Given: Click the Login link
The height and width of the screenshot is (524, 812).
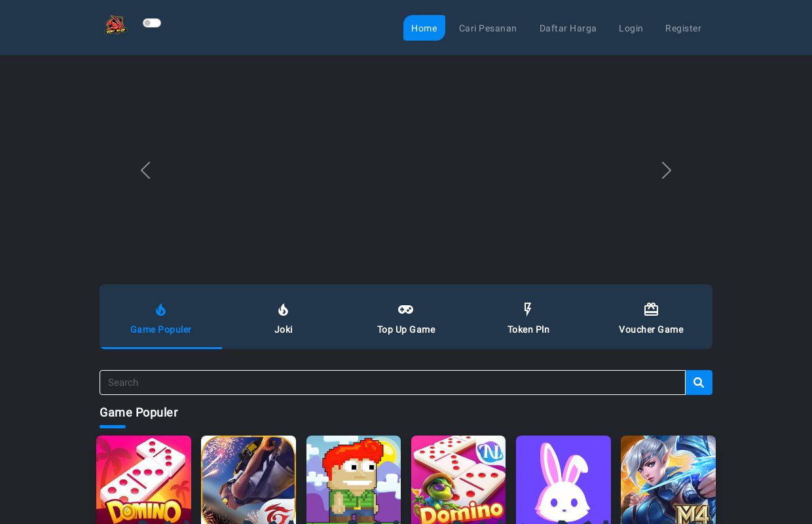Looking at the screenshot, I should tap(631, 28).
